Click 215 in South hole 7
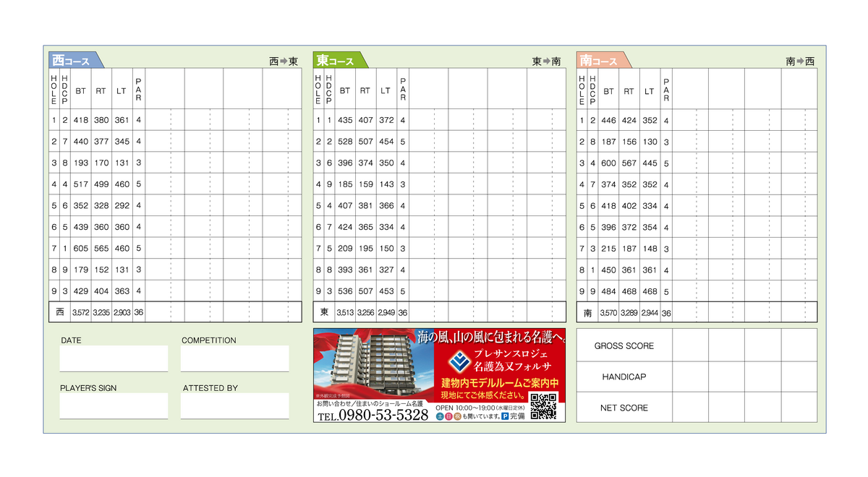Viewport: 868px width, 477px height. (609, 249)
